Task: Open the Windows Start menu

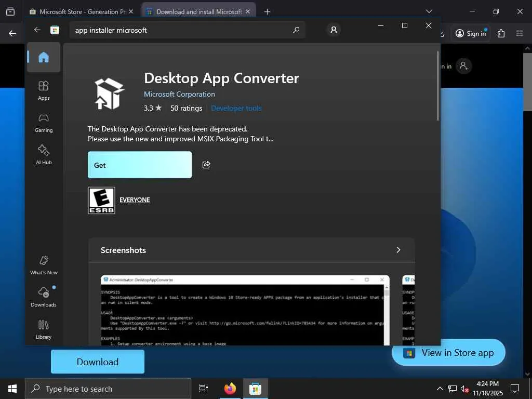Action: [12, 389]
